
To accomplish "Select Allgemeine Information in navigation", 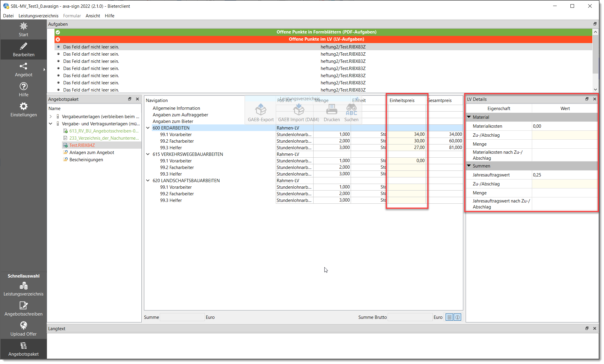I will tap(176, 108).
